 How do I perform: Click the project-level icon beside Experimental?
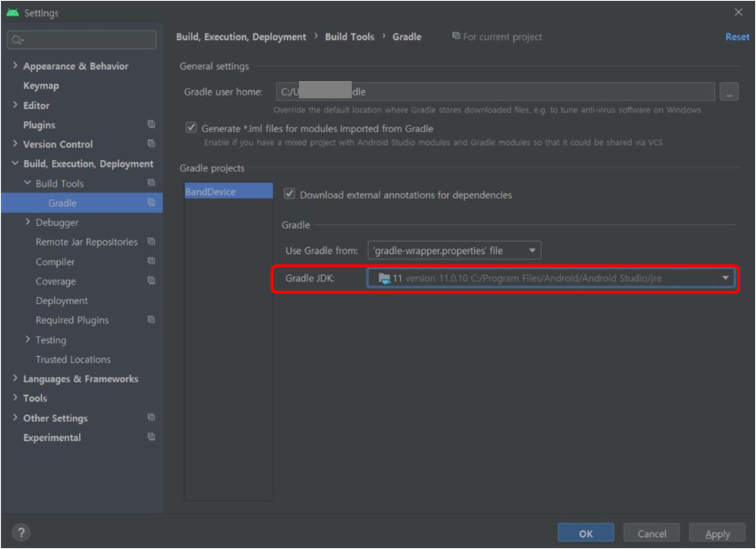coord(151,437)
